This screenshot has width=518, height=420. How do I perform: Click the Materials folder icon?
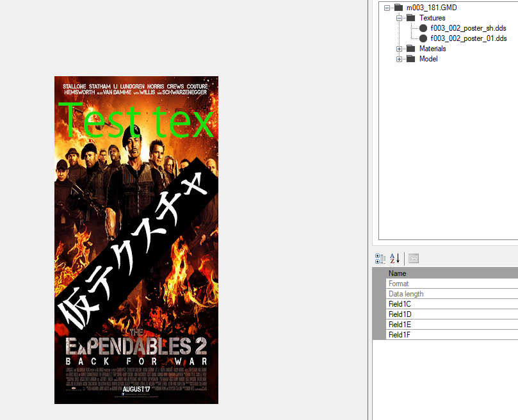pyautogui.click(x=410, y=49)
